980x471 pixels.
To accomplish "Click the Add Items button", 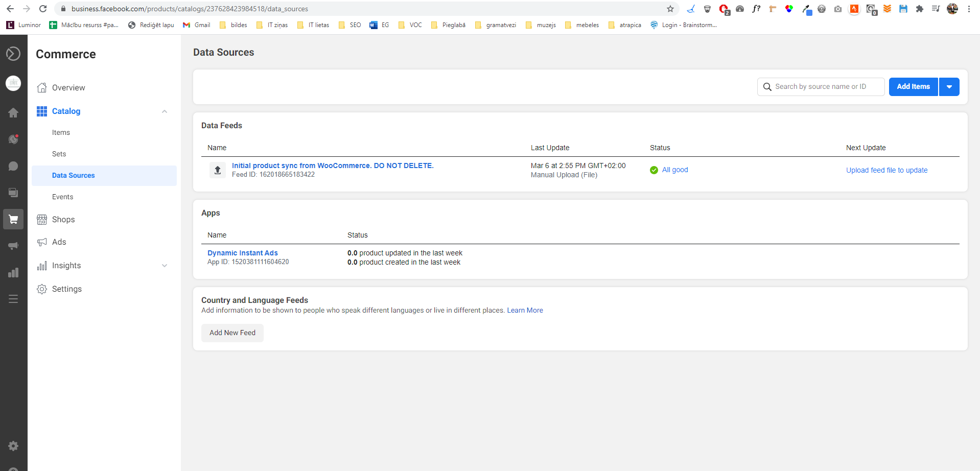I will pos(914,87).
